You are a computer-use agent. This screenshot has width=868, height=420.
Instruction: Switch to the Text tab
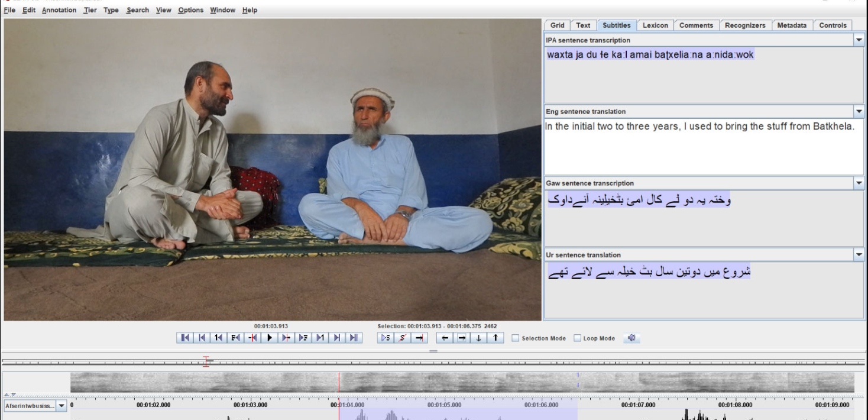(583, 25)
